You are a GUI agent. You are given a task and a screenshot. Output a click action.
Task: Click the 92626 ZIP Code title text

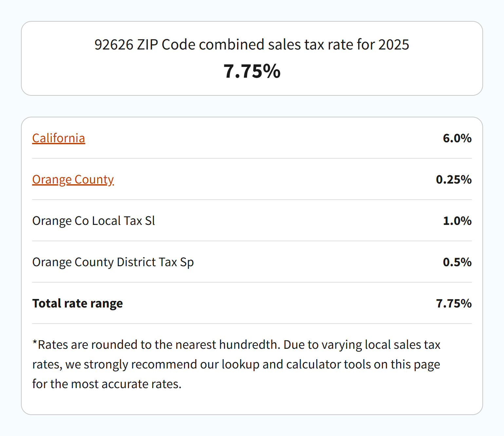[252, 45]
